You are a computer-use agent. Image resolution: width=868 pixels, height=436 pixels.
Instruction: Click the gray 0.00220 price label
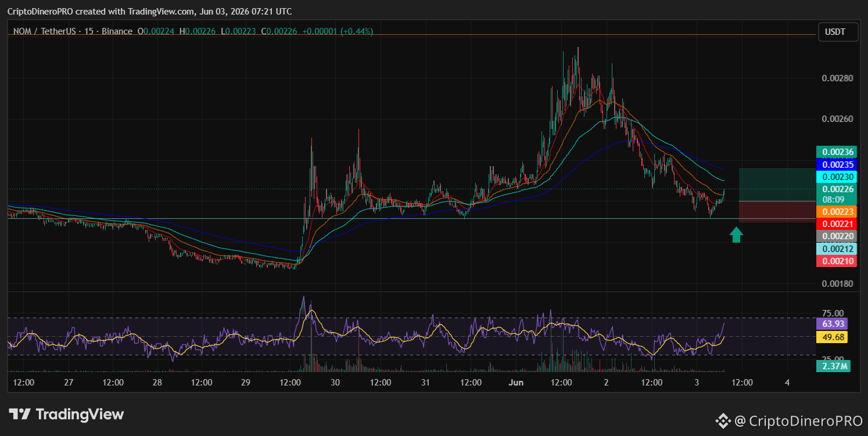[837, 236]
